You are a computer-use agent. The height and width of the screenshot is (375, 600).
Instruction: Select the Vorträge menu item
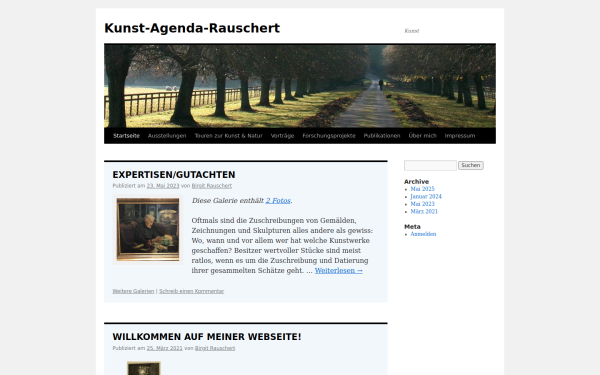click(x=282, y=136)
